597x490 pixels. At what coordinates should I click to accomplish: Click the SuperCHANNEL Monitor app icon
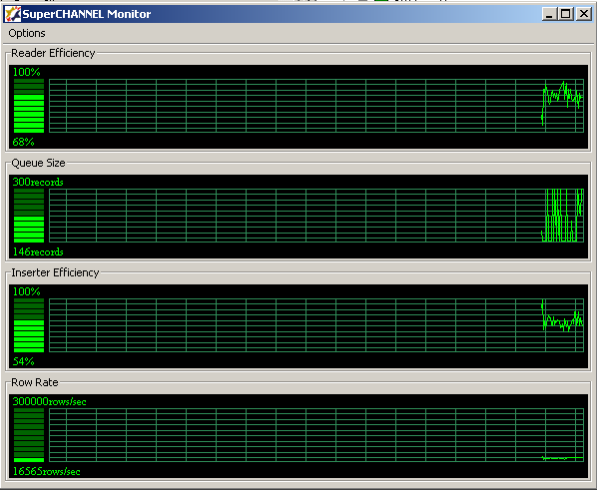point(13,14)
